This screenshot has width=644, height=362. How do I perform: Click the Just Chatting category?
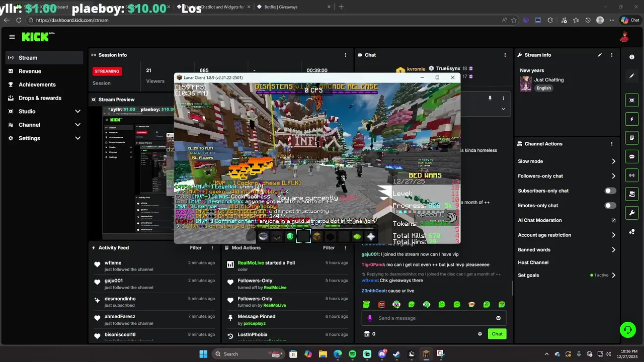click(549, 80)
